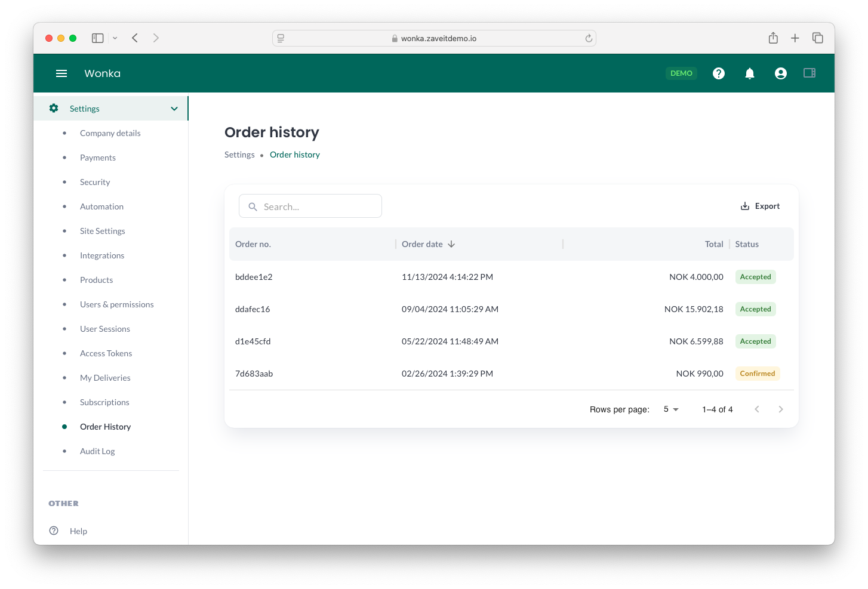
Task: Click the help question mark icon in header
Action: tap(719, 73)
